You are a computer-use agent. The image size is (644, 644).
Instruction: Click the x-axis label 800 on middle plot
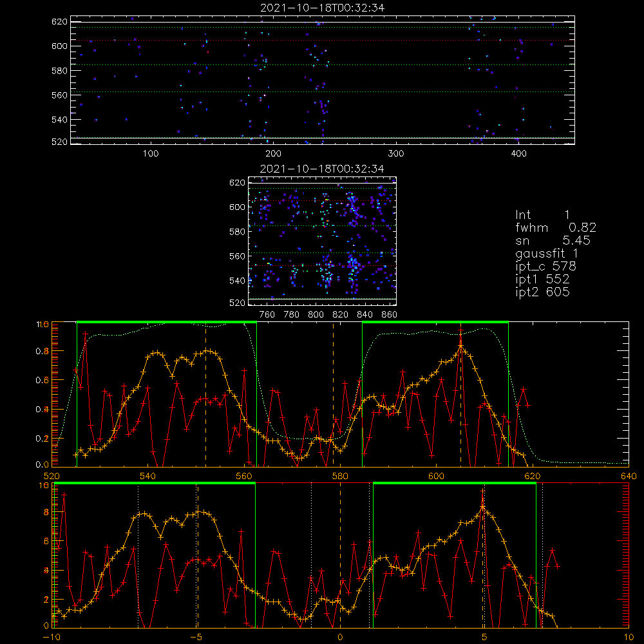[x=316, y=315]
